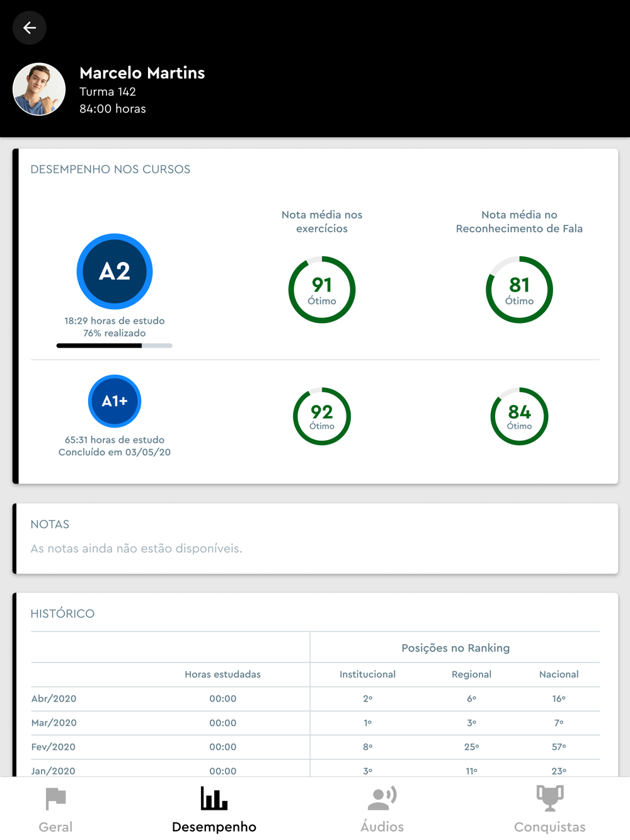This screenshot has width=630, height=840.
Task: Click the 81 Ótimo speech recognition ring
Action: pyautogui.click(x=519, y=290)
